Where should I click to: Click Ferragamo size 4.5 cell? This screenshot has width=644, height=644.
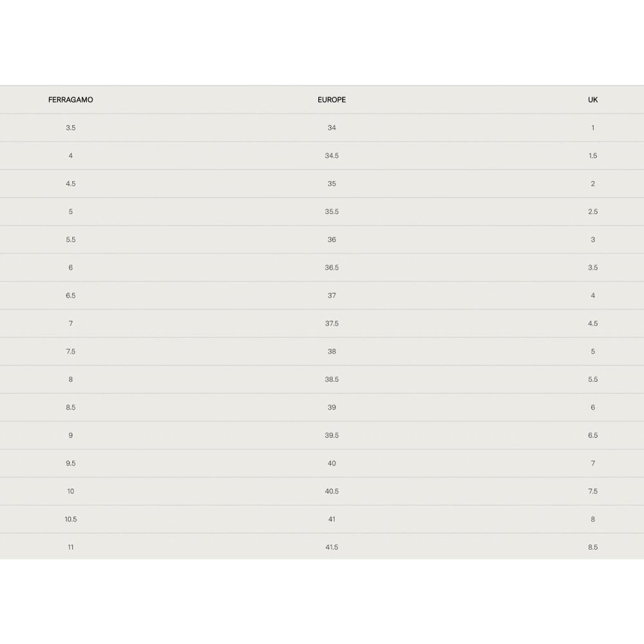click(x=70, y=184)
